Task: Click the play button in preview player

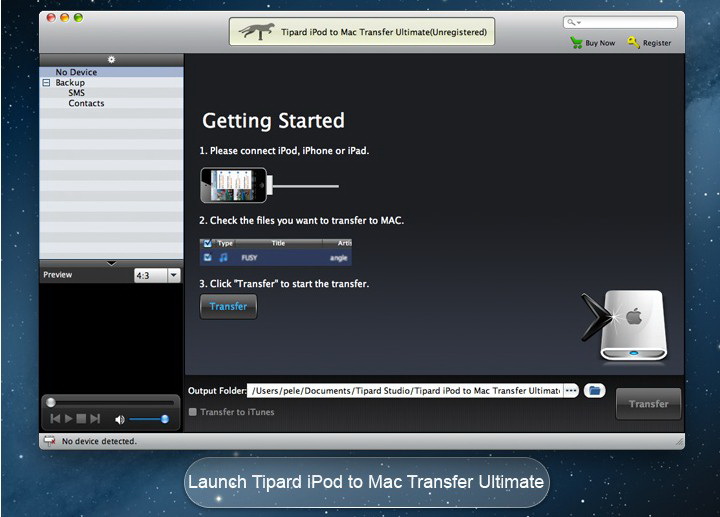Action: point(68,419)
